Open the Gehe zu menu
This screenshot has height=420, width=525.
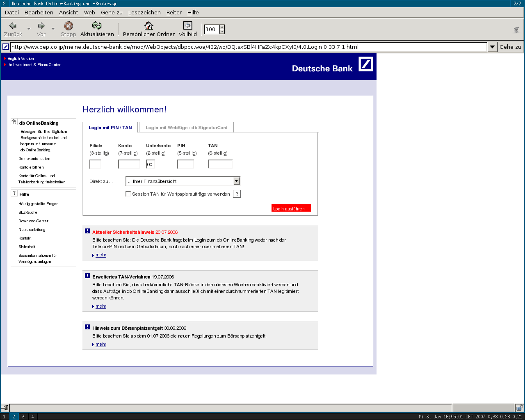click(x=112, y=12)
